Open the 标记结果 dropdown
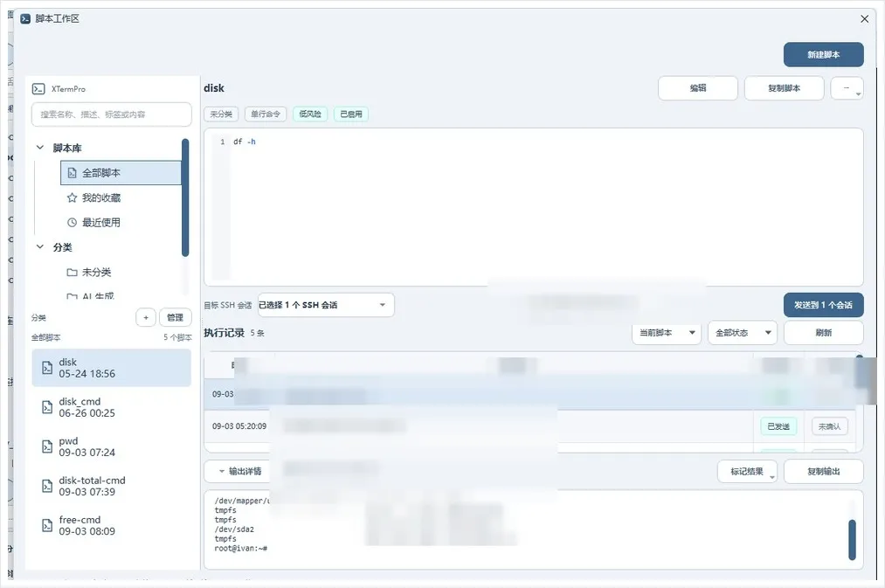The height and width of the screenshot is (588, 885). [x=747, y=471]
